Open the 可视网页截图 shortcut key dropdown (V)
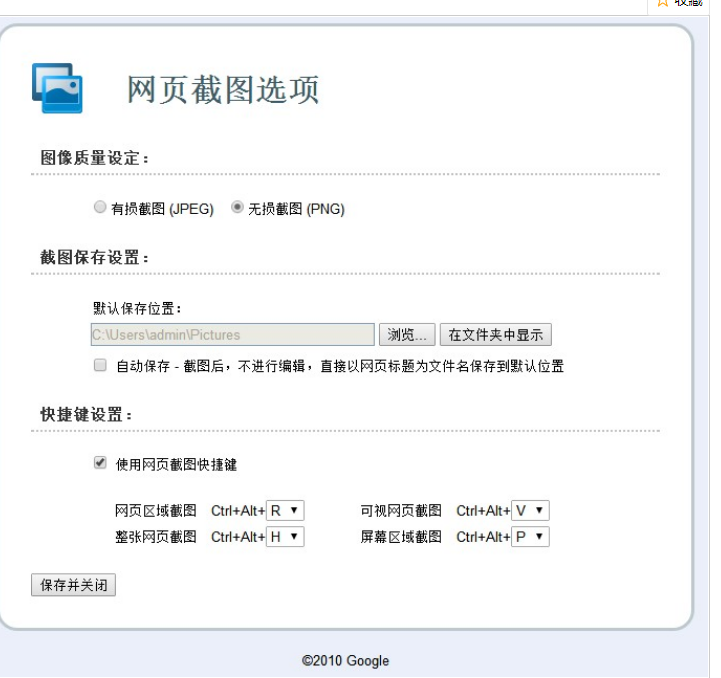The image size is (721, 678). coord(530,511)
